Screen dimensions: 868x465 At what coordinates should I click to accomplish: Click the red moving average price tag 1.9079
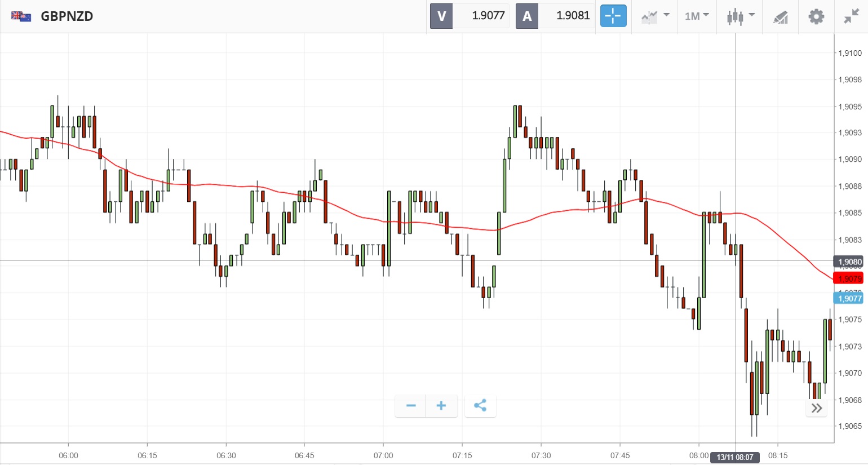(849, 278)
